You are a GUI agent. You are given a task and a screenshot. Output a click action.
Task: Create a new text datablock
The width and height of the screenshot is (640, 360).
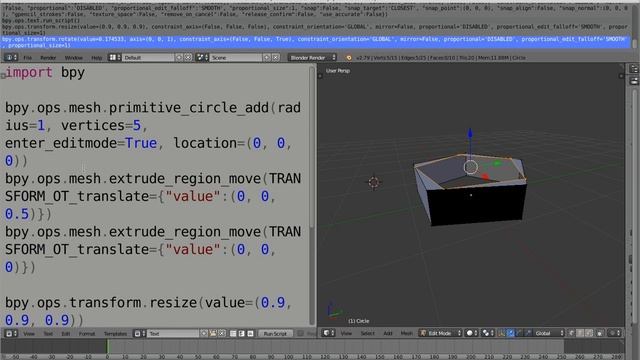click(204, 333)
